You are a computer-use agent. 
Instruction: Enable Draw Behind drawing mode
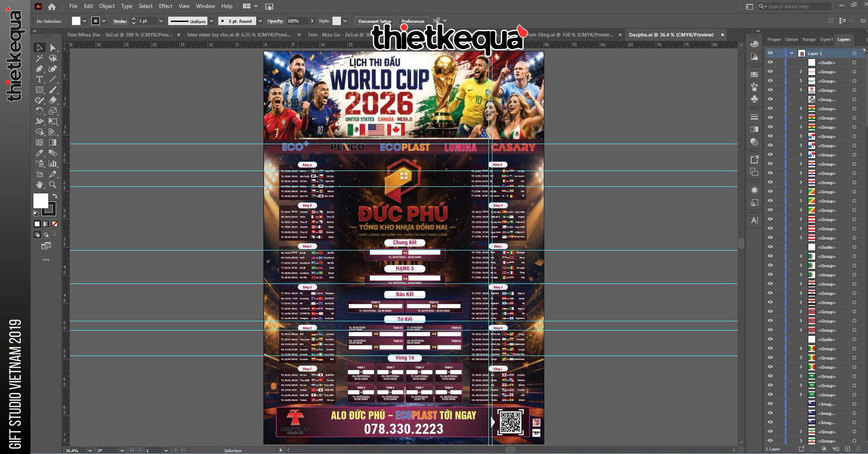point(46,235)
